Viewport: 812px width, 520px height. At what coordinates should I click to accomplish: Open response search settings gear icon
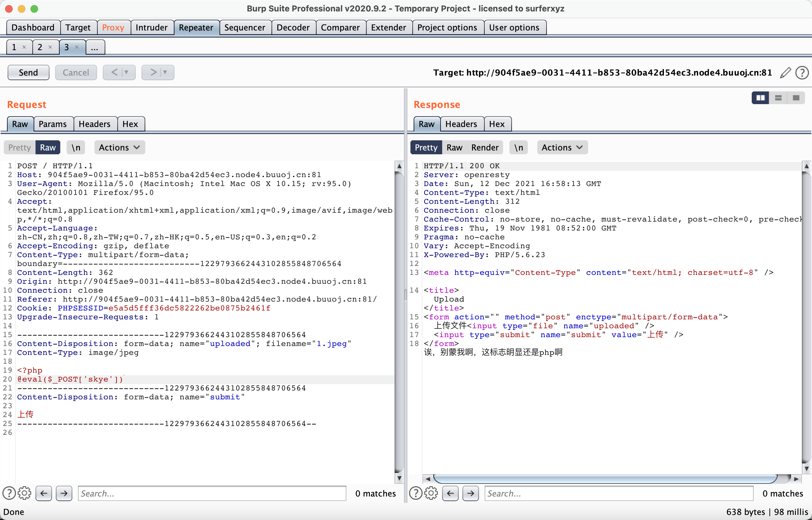(431, 493)
